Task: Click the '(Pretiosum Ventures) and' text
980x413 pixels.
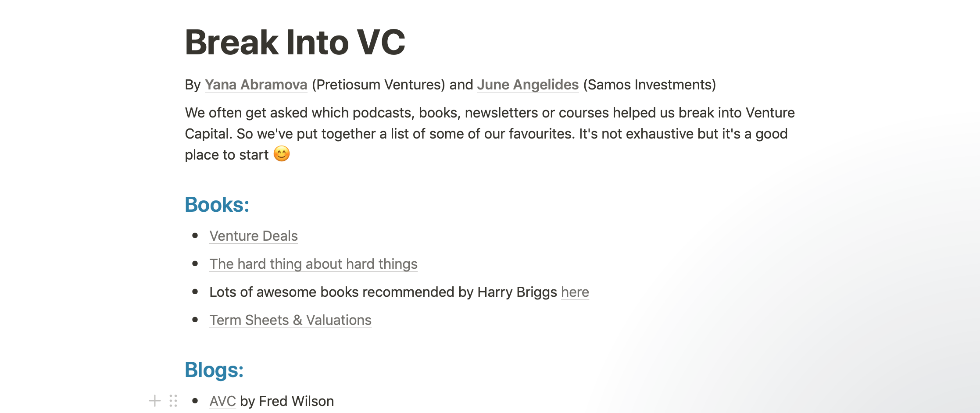Action: 393,85
